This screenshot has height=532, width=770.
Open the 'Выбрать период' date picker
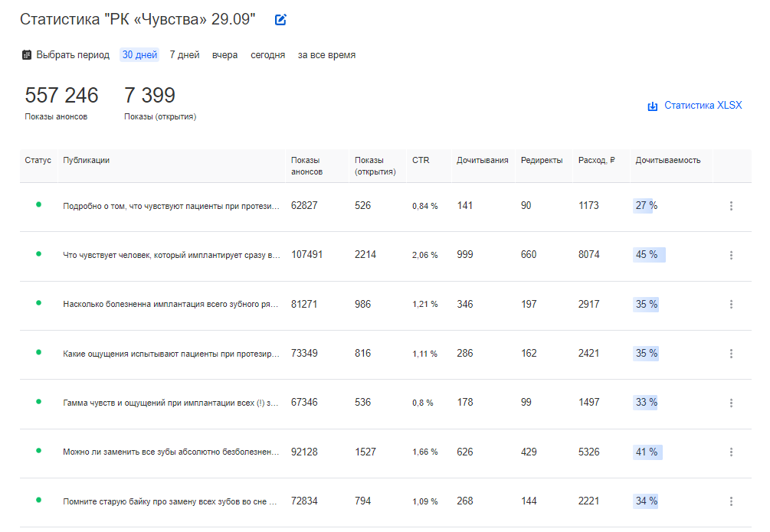[73, 55]
